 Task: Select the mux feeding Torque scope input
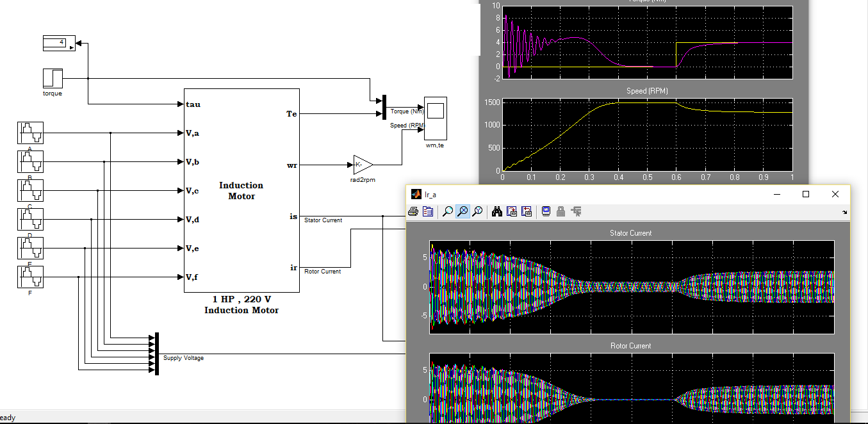point(384,107)
